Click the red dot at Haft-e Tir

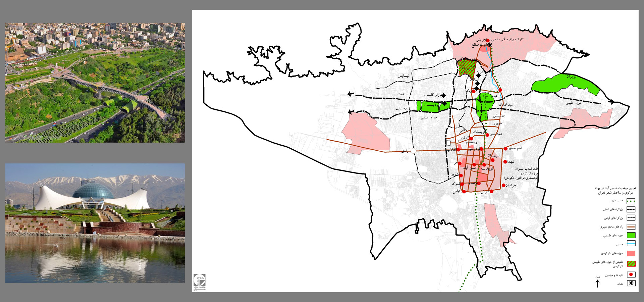click(x=487, y=135)
